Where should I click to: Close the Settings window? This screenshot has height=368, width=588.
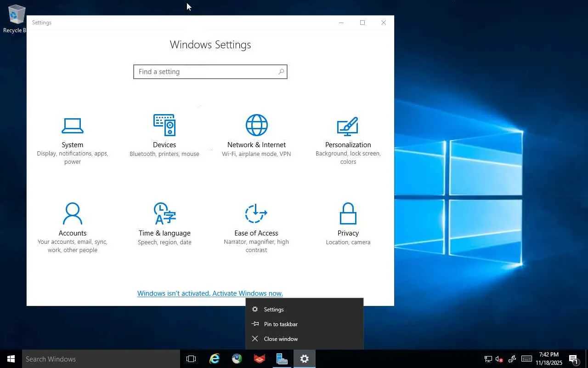pos(384,23)
